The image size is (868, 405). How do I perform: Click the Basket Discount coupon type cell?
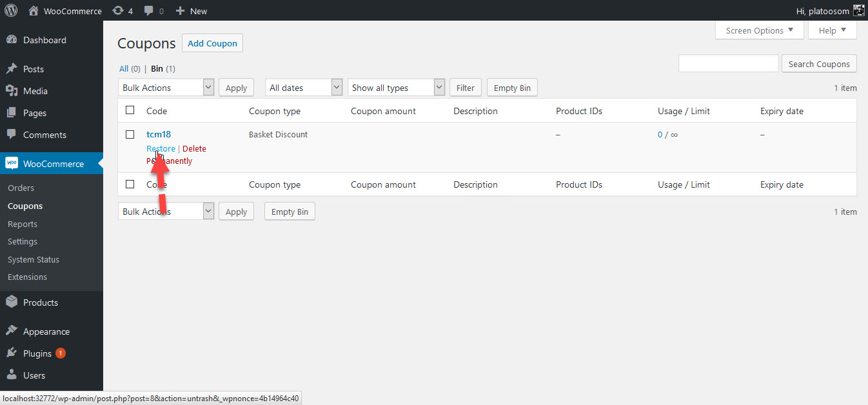(x=278, y=135)
